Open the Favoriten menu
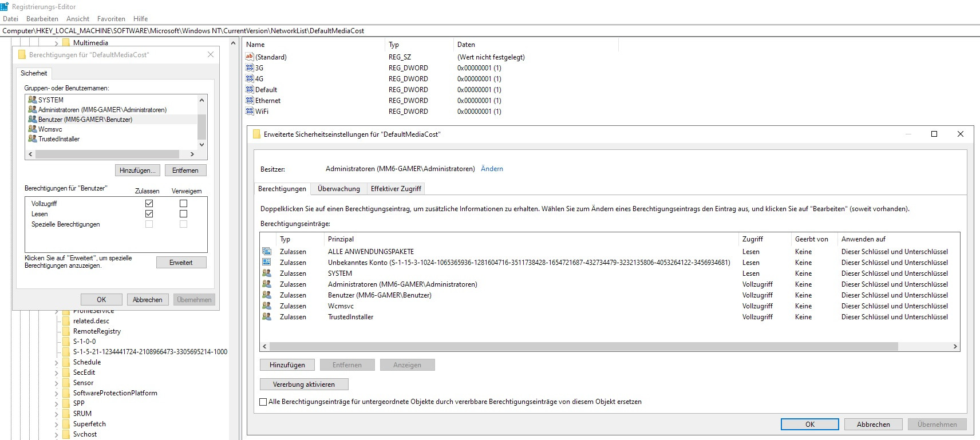 pos(111,18)
